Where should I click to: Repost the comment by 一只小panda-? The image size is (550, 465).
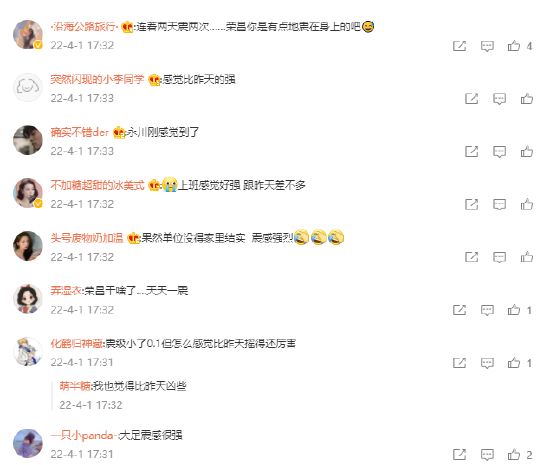click(x=460, y=454)
